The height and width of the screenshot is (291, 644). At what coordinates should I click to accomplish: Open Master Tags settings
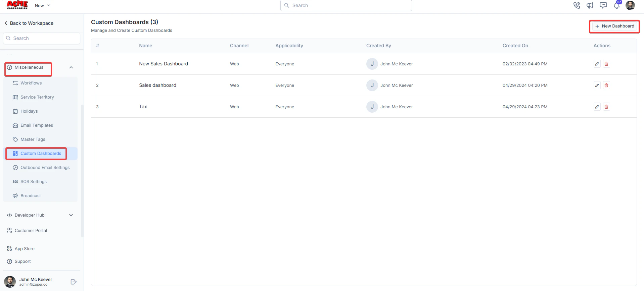pyautogui.click(x=33, y=139)
